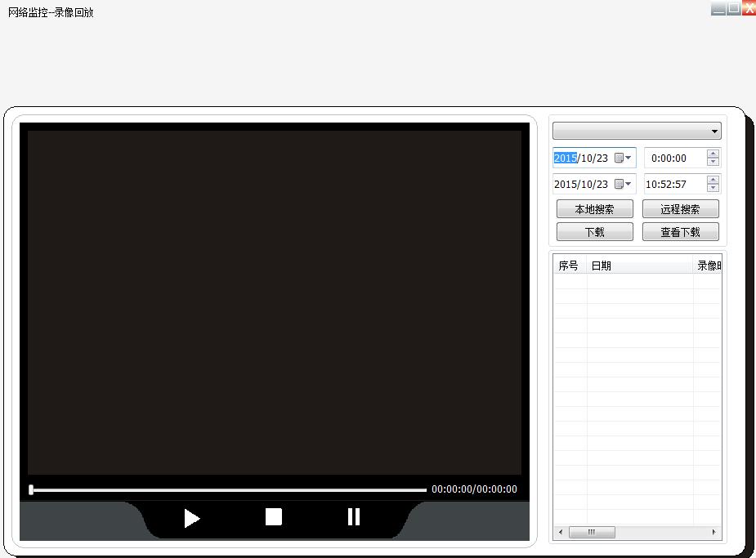Click the 序号 column header
This screenshot has width=756, height=558.
coord(569,266)
